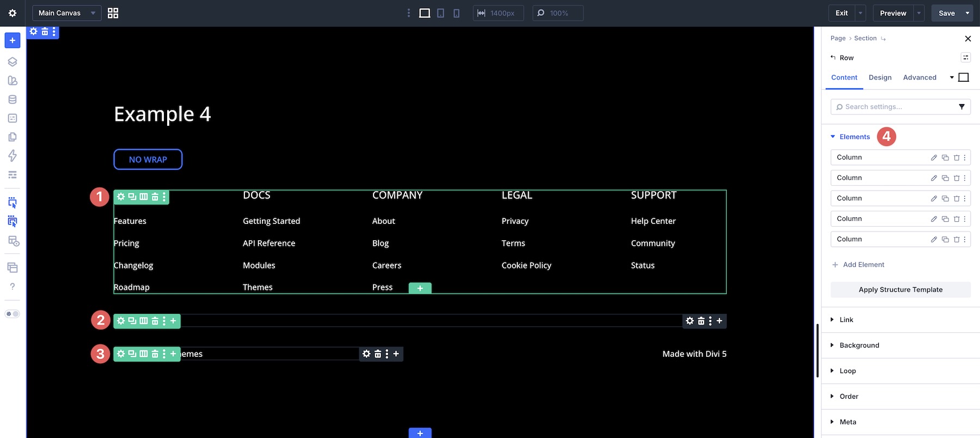Open the Main Canvas dropdown
980x438 pixels.
click(66, 13)
